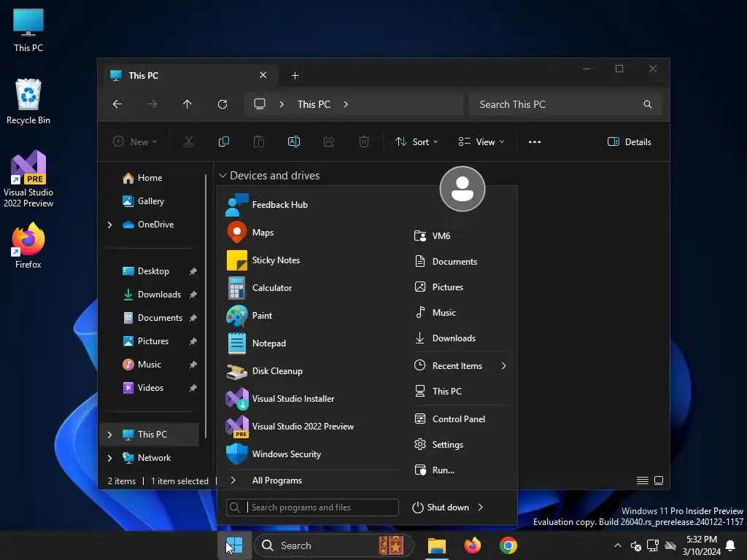Open the View dropdown menu
Viewport: 747px width, 560px height.
tap(481, 142)
